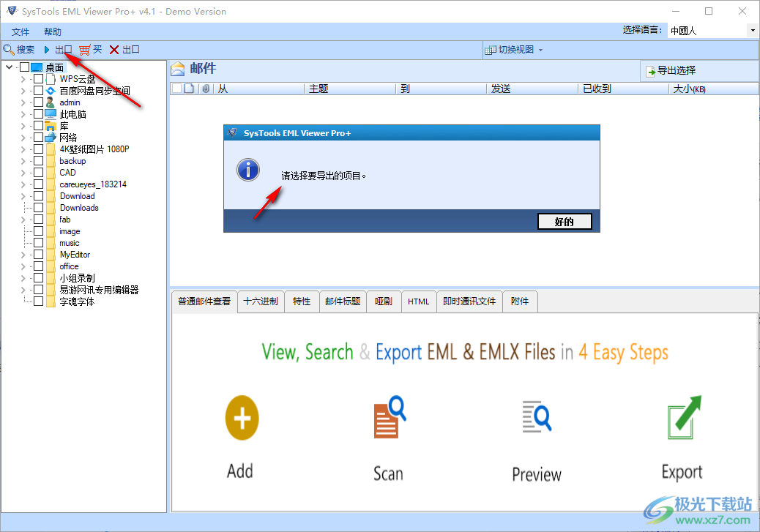Viewport: 760px width, 532px height.
Task: Expand the office folder node
Action: pos(23,266)
